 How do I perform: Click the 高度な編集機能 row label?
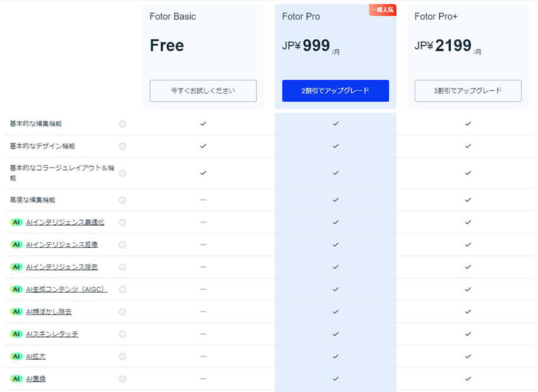[x=32, y=200]
